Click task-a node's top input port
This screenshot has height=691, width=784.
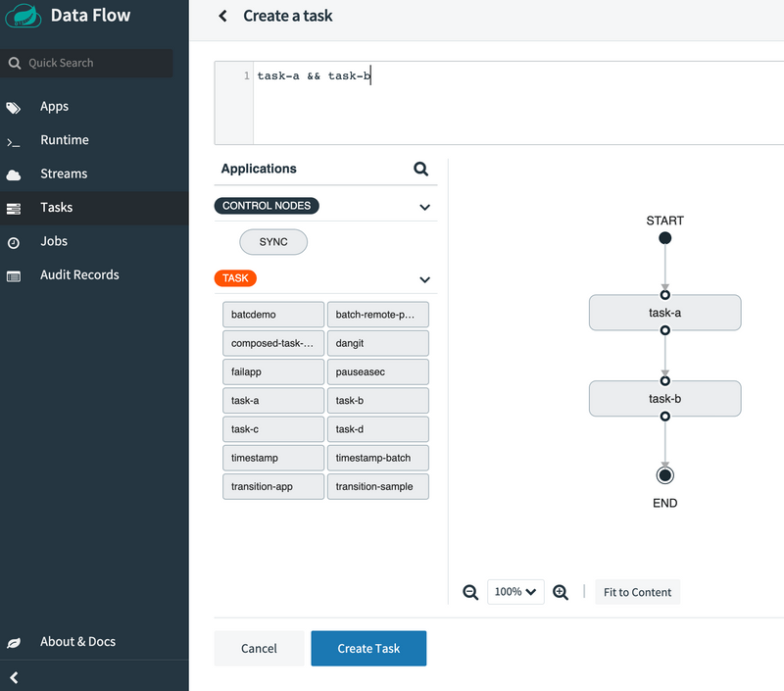point(664,294)
